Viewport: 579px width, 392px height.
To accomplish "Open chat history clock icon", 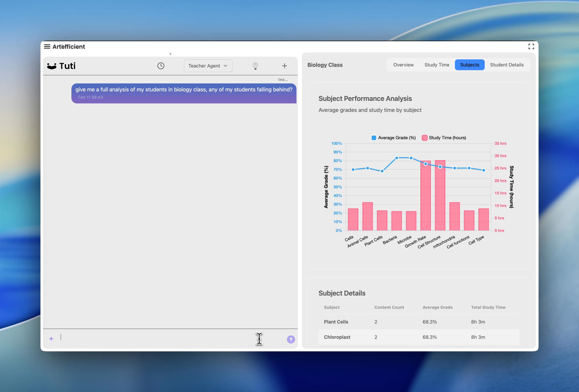I will point(161,66).
